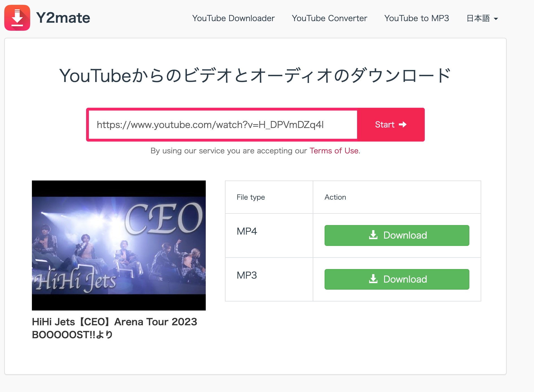Image resolution: width=534 pixels, height=392 pixels.
Task: Expand the 日本語 language dropdown
Action: tap(482, 19)
